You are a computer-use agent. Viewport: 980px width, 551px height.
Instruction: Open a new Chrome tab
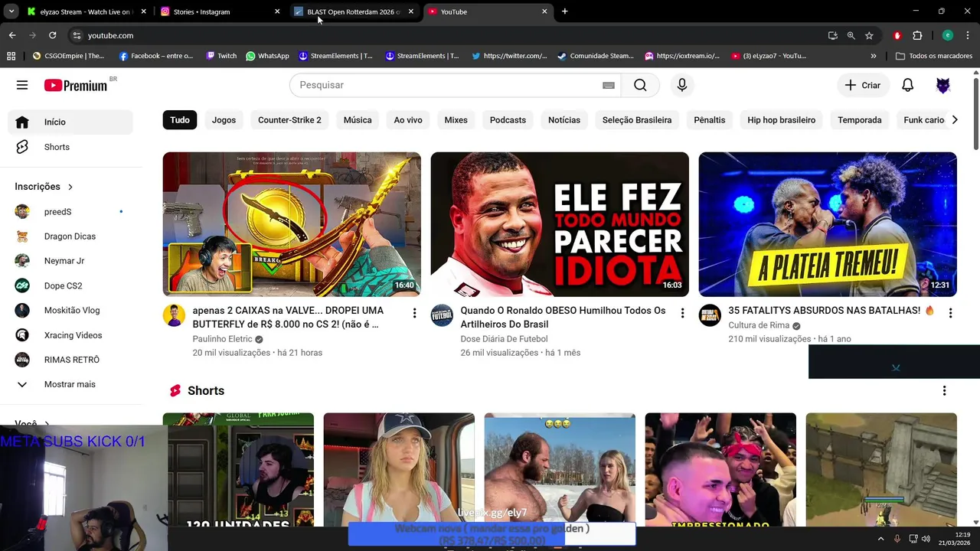564,11
